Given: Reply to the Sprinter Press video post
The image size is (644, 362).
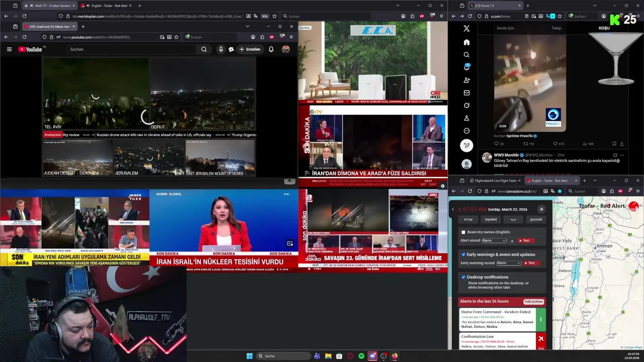Looking at the screenshot, I should point(499,144).
